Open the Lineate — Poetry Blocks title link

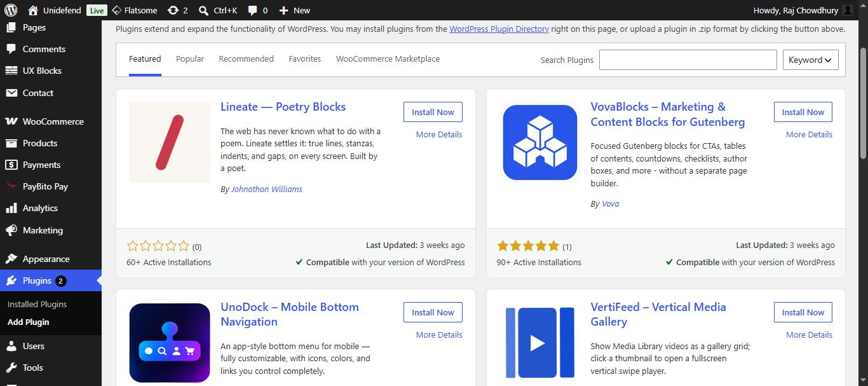pos(283,107)
